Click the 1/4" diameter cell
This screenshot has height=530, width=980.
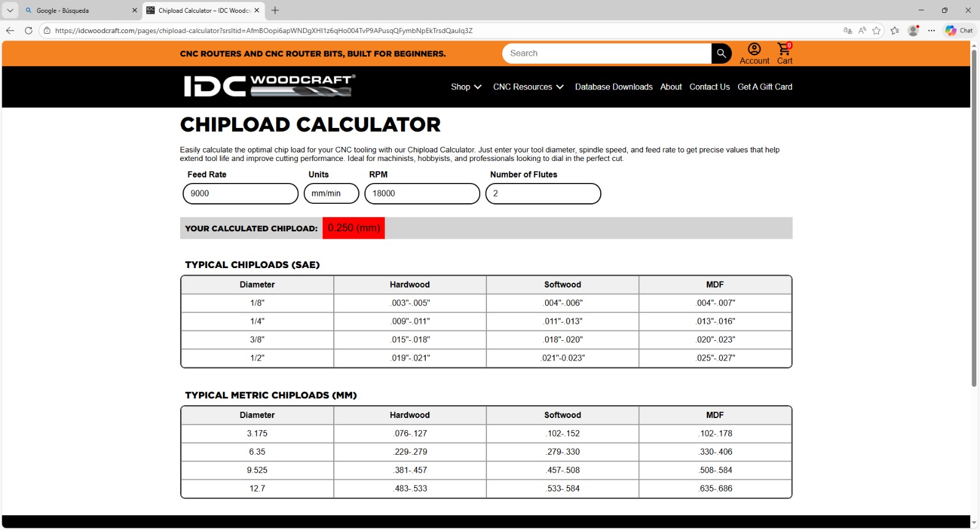tap(257, 321)
